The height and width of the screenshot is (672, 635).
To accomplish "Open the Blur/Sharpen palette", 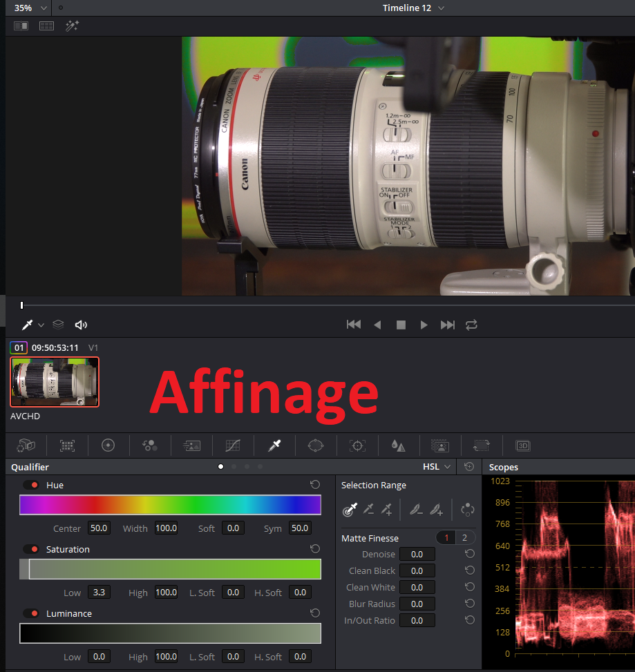I will (399, 445).
